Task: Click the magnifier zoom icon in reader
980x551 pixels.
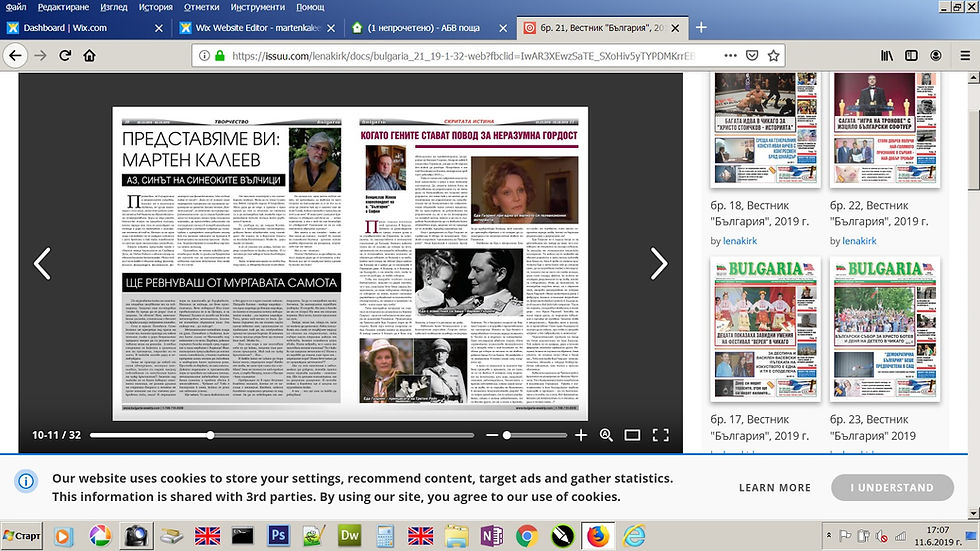Action: pos(606,435)
